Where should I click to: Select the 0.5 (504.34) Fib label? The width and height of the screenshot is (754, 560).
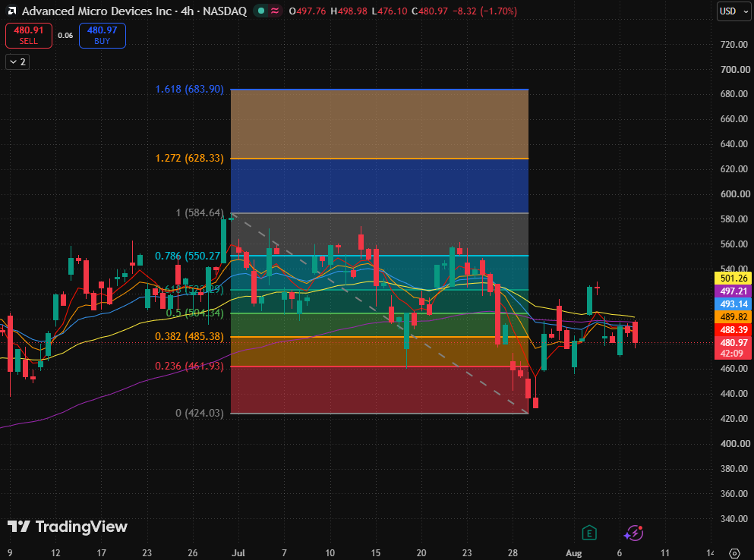(x=194, y=313)
